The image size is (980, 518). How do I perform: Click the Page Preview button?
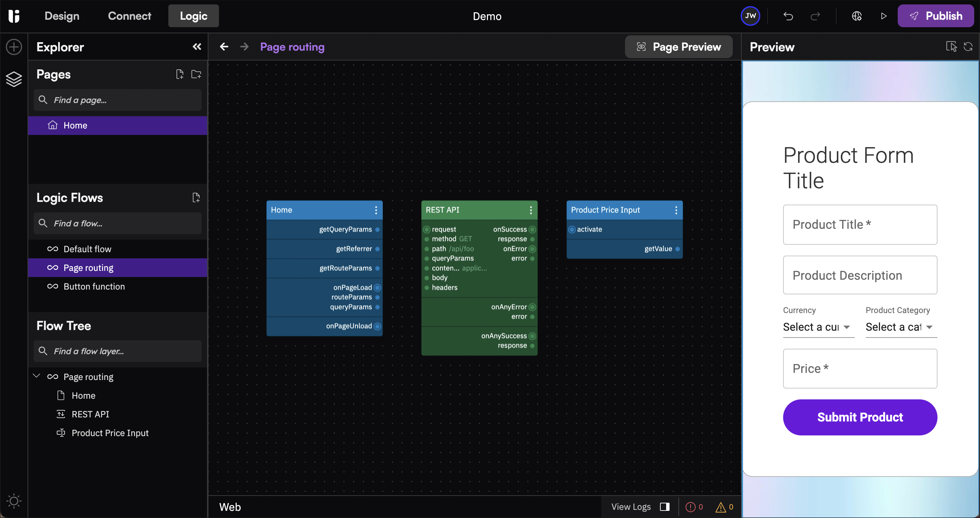pos(678,47)
